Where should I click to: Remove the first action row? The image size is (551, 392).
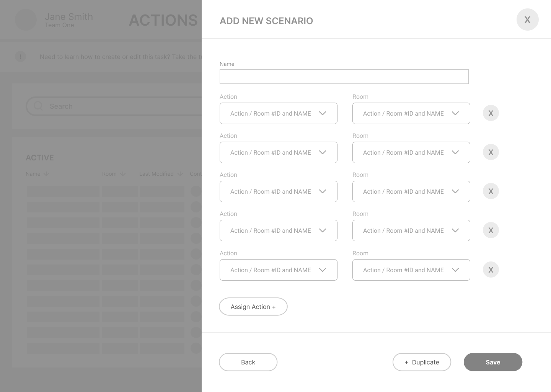(x=491, y=113)
